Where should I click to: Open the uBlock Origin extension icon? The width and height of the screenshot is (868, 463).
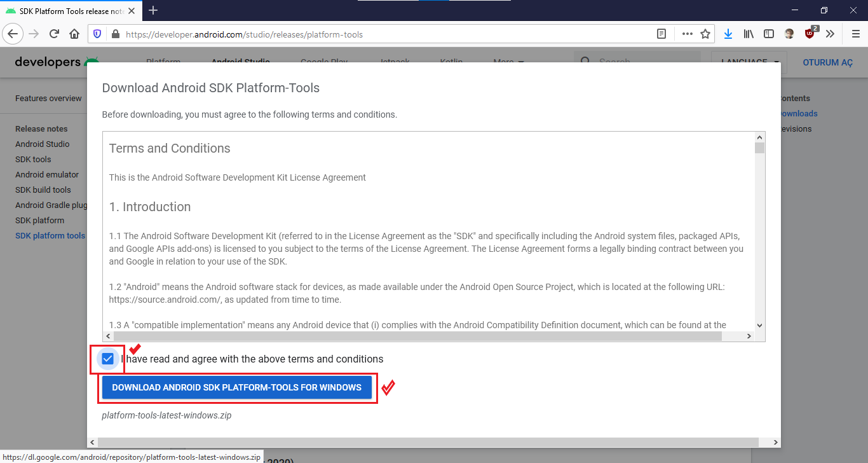(x=811, y=33)
